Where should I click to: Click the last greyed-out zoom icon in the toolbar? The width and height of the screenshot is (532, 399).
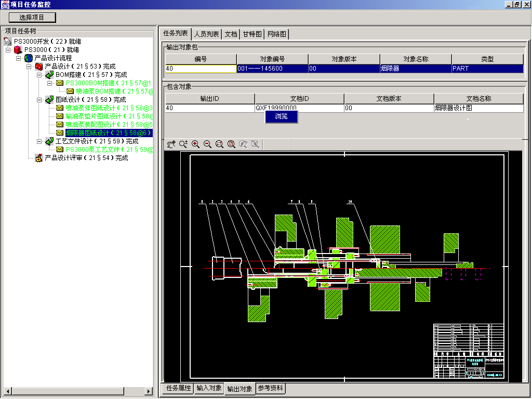pyautogui.click(x=255, y=144)
